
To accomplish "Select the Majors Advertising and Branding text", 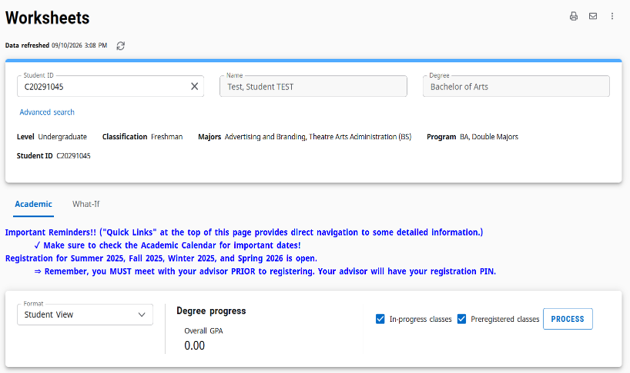I will pyautogui.click(x=305, y=137).
